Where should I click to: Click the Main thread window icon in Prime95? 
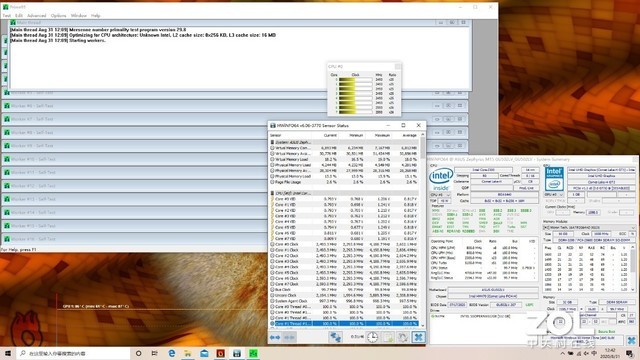click(x=13, y=22)
